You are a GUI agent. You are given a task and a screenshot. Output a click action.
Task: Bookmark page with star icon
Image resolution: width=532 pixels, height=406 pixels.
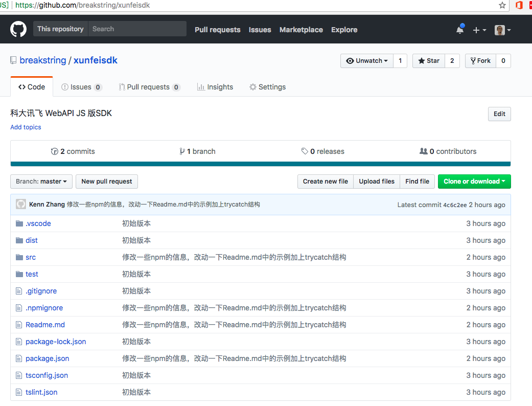502,5
